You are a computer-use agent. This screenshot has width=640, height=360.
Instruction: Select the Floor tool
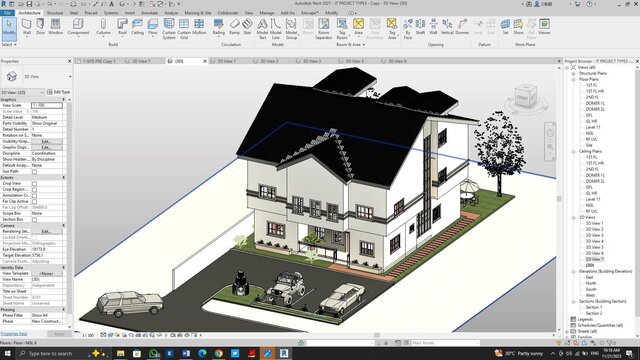153,27
